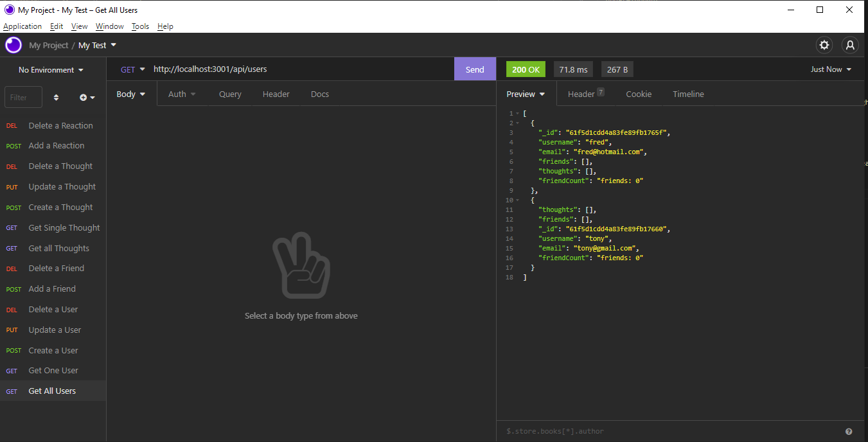This screenshot has height=442, width=868.
Task: Select the Get Single Thought request
Action: coord(53,228)
